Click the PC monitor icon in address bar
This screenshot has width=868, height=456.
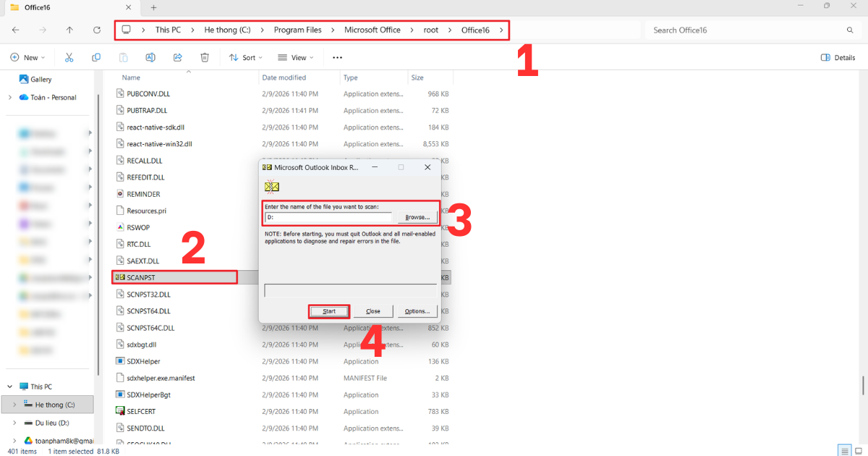pos(126,30)
